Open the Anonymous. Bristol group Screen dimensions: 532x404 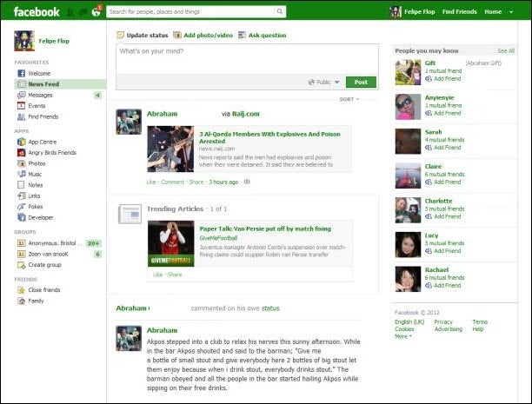point(56,243)
